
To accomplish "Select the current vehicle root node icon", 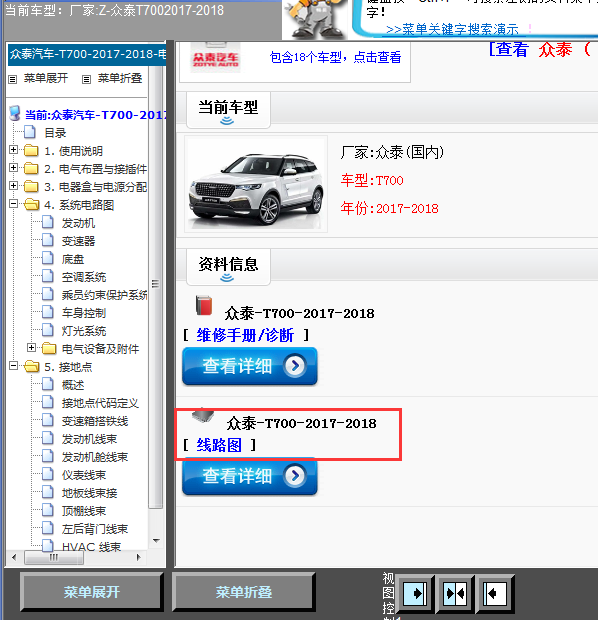I will (15, 113).
